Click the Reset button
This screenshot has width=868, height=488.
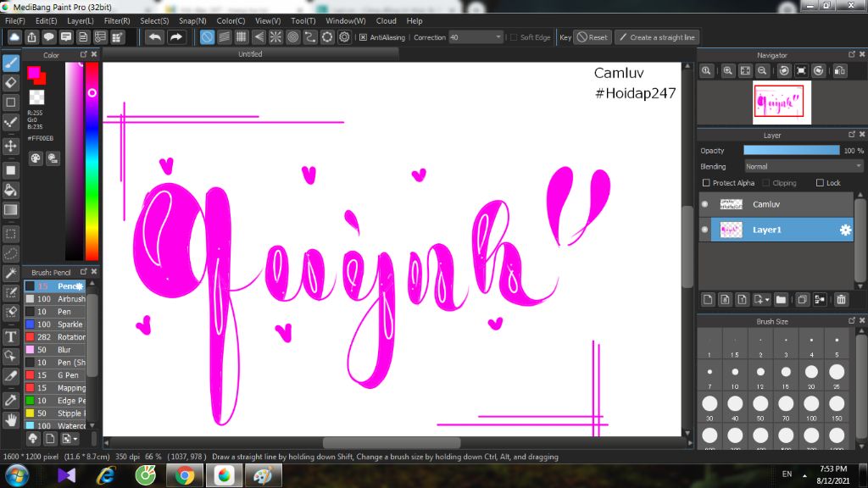pos(593,37)
